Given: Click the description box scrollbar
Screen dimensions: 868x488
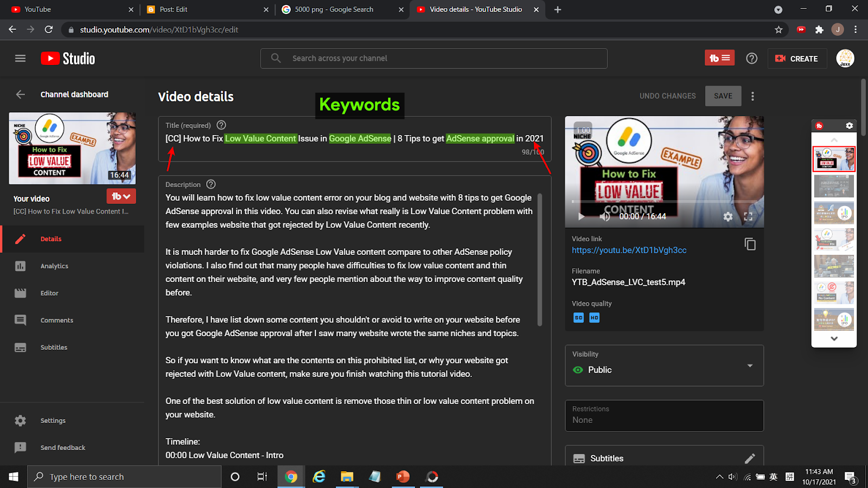Looking at the screenshot, I should pyautogui.click(x=540, y=260).
